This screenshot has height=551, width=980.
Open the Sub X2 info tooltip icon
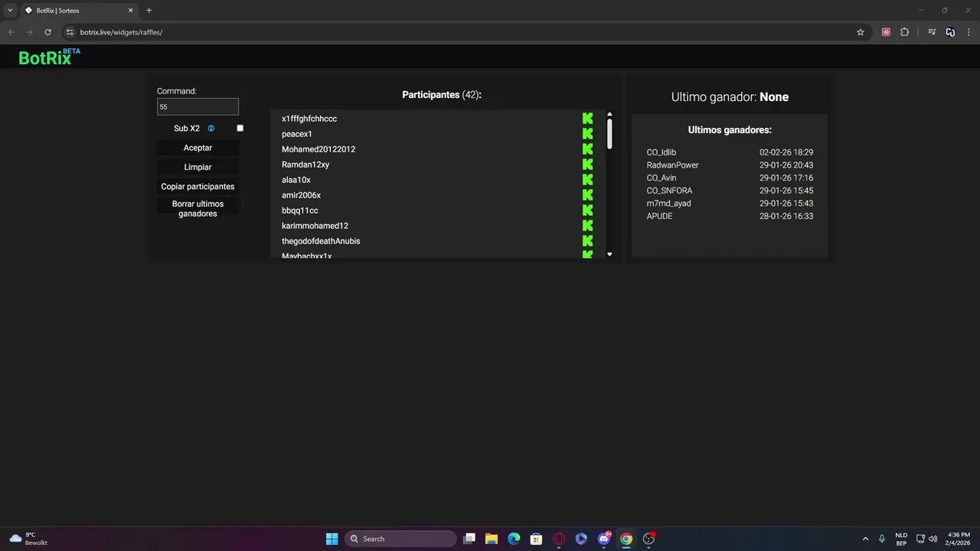pos(211,129)
